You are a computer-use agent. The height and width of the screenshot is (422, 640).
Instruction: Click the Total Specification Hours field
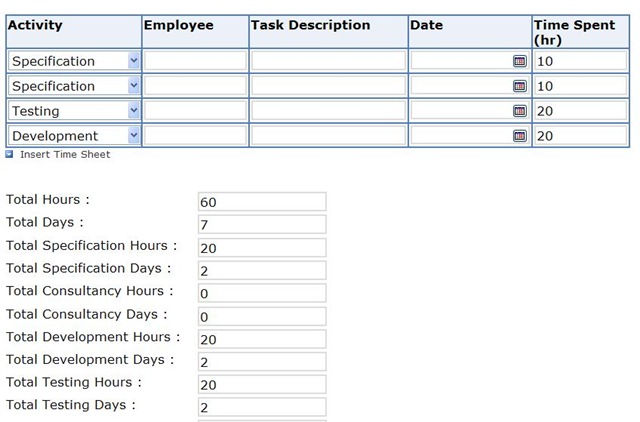(x=262, y=248)
